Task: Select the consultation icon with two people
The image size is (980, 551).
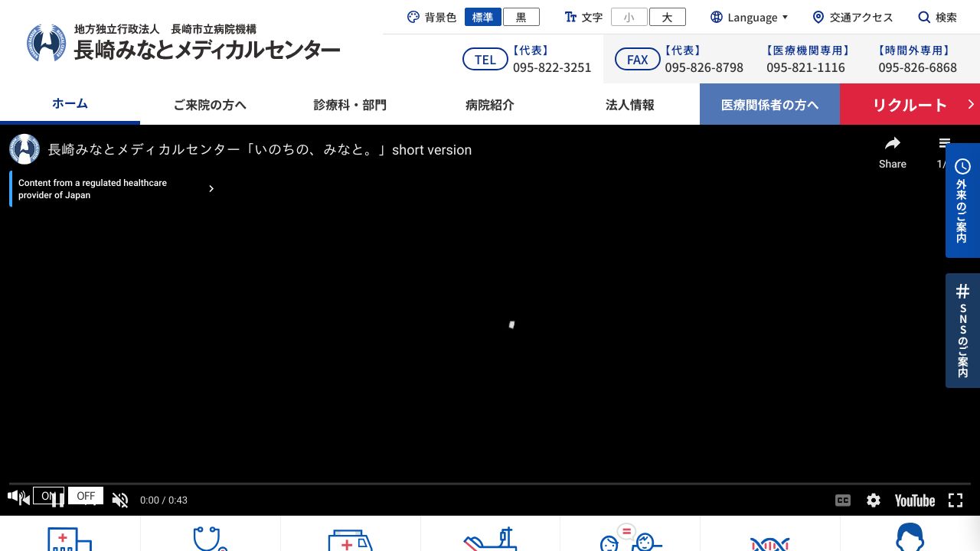Action: click(630, 540)
